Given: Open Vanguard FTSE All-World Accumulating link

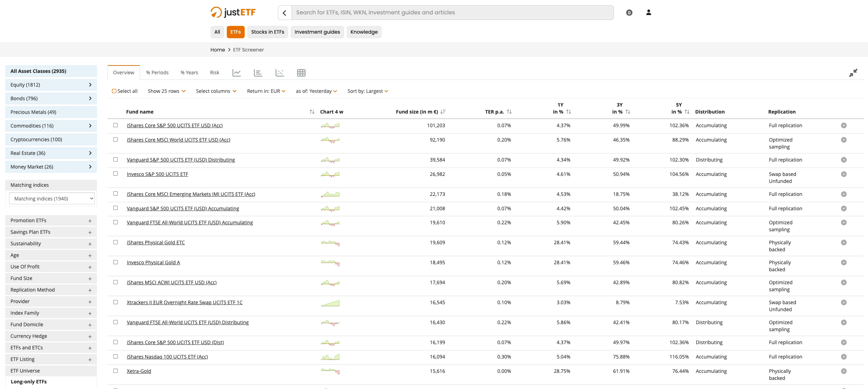Looking at the screenshot, I should 190,223.
